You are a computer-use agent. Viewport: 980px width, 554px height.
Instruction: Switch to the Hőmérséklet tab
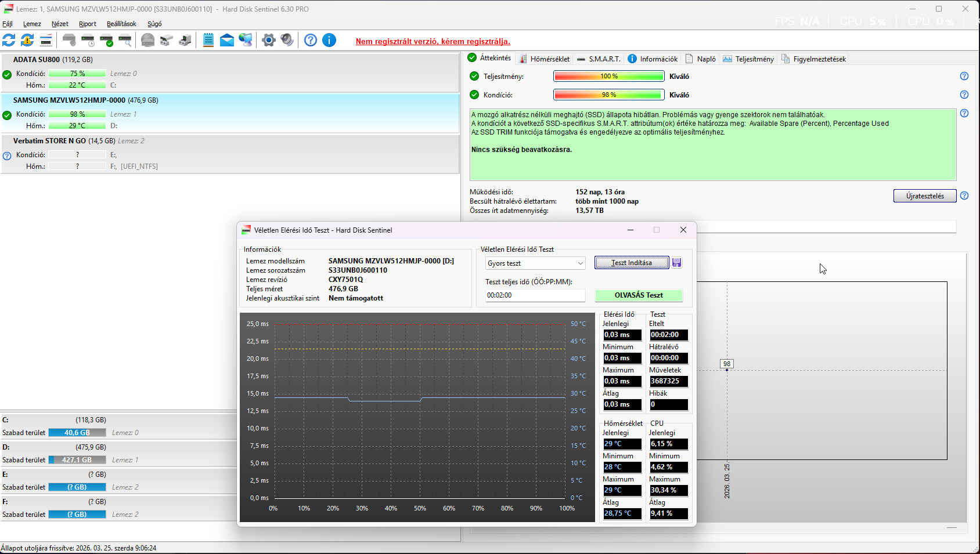point(544,59)
